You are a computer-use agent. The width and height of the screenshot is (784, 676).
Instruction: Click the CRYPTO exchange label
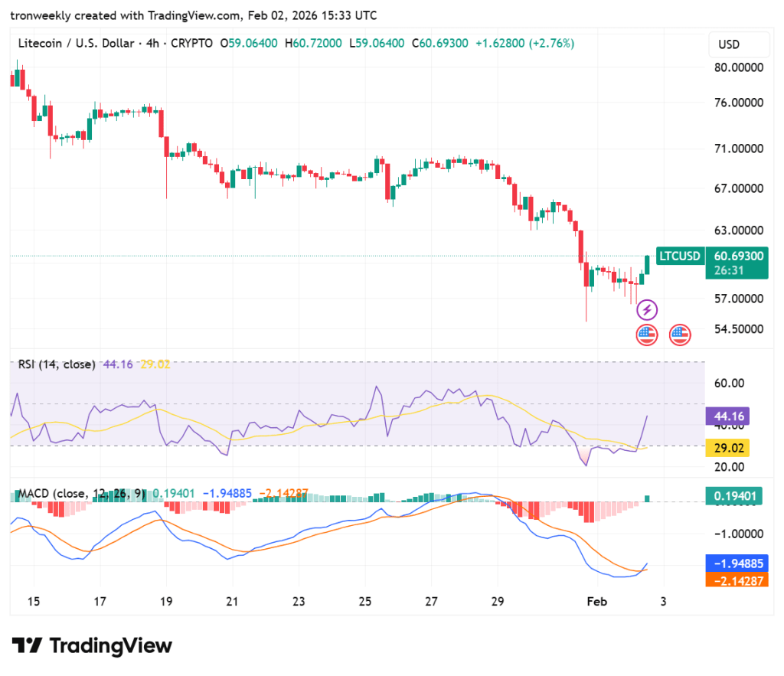point(191,44)
